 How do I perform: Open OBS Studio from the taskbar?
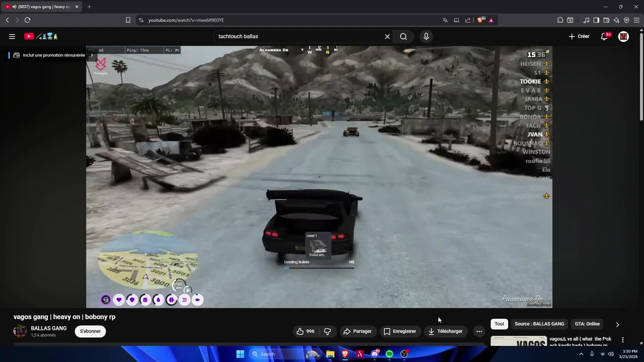tap(404, 354)
